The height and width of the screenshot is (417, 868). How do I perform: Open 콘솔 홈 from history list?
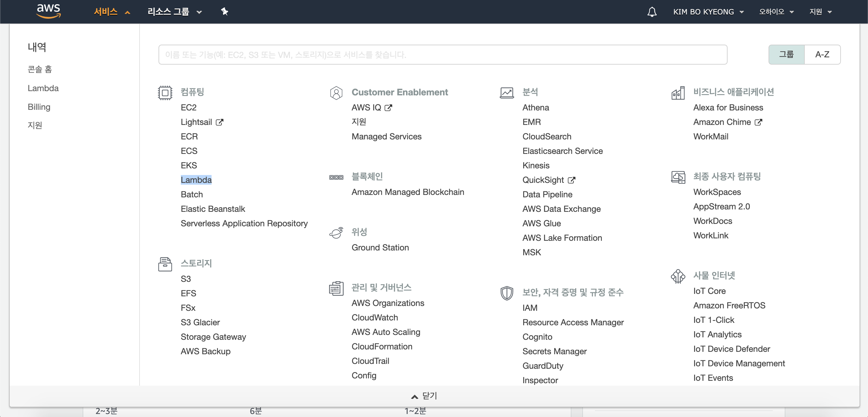tap(40, 69)
